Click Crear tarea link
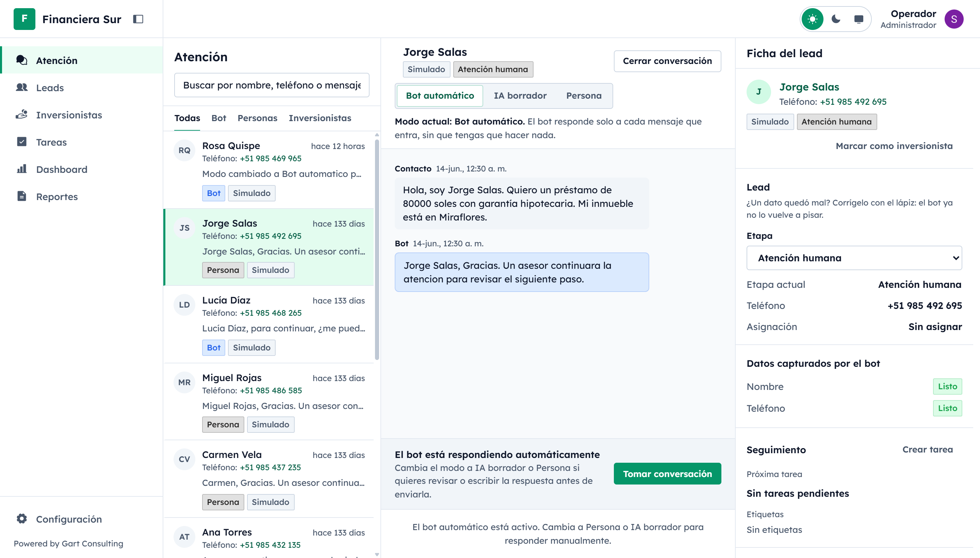 (x=927, y=449)
